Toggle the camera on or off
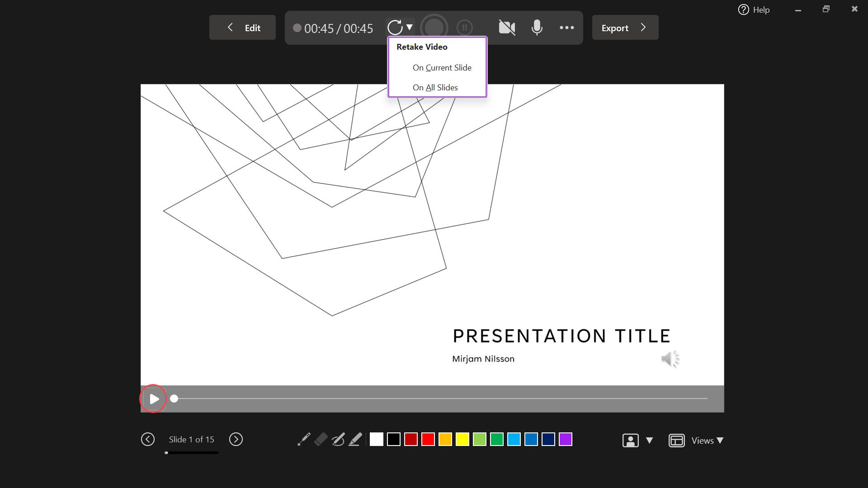The height and width of the screenshot is (488, 868). click(507, 28)
